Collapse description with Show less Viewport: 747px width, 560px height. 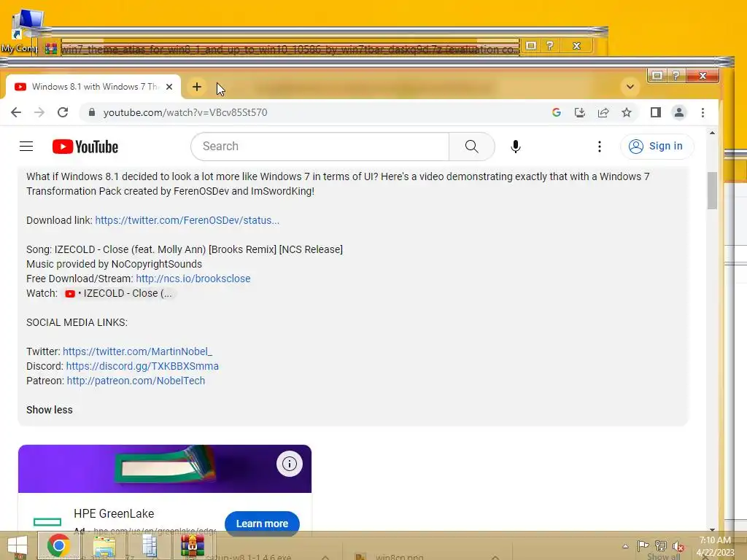tap(50, 410)
